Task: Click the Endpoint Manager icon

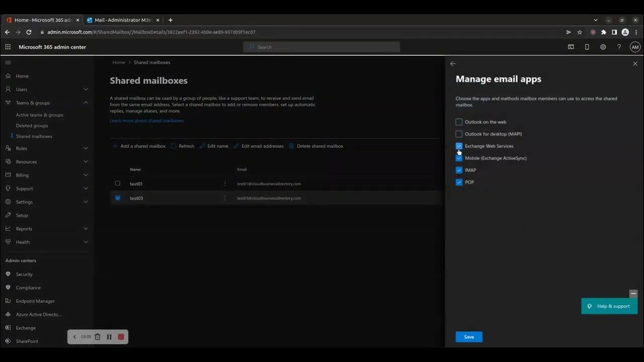Action: (8, 301)
